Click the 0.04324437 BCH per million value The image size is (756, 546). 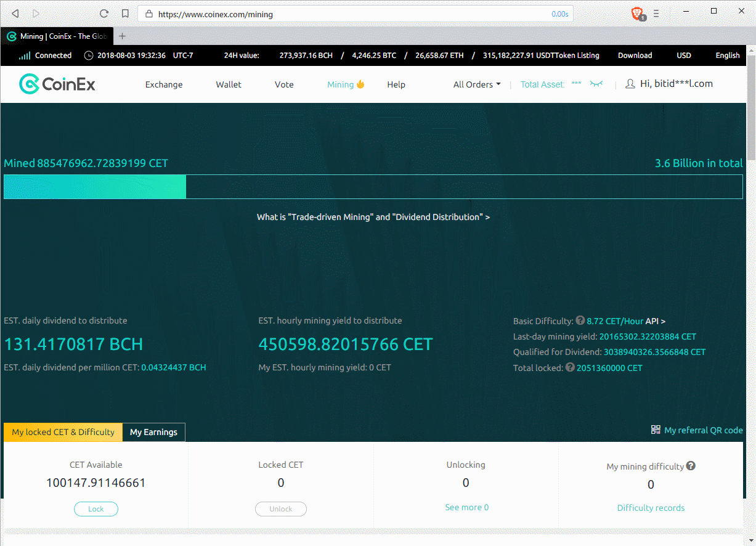tap(174, 367)
